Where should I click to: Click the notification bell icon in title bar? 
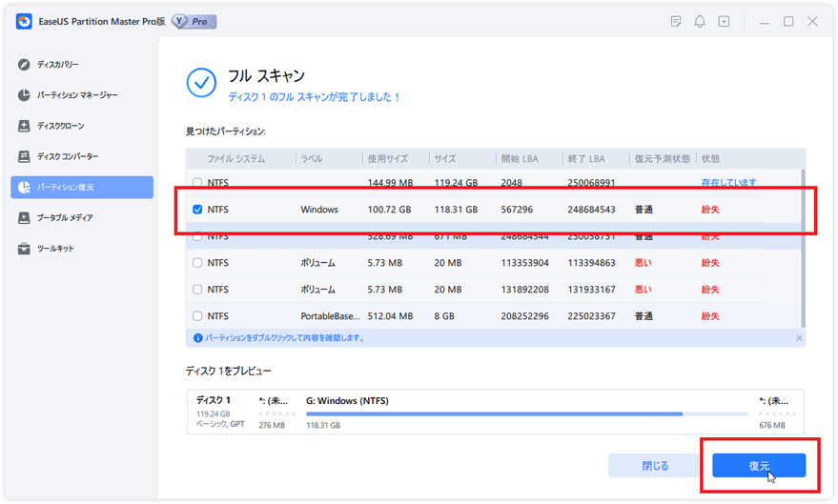[700, 21]
